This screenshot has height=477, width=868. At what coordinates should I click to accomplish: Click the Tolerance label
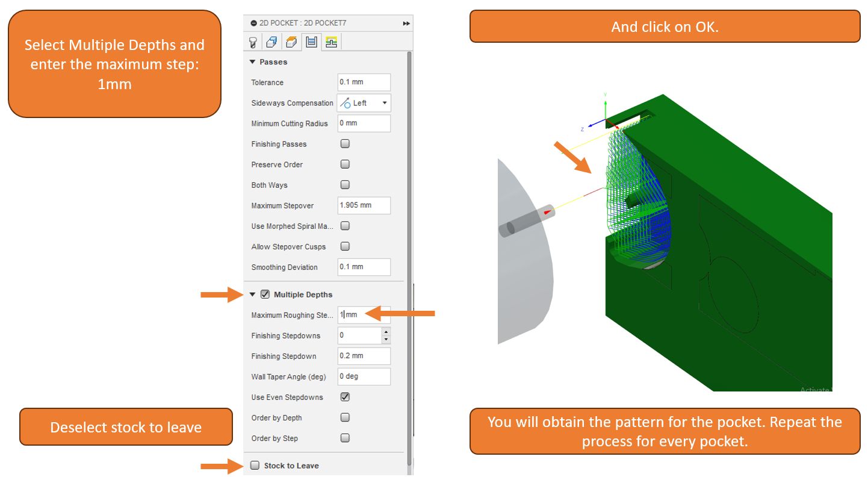point(267,83)
